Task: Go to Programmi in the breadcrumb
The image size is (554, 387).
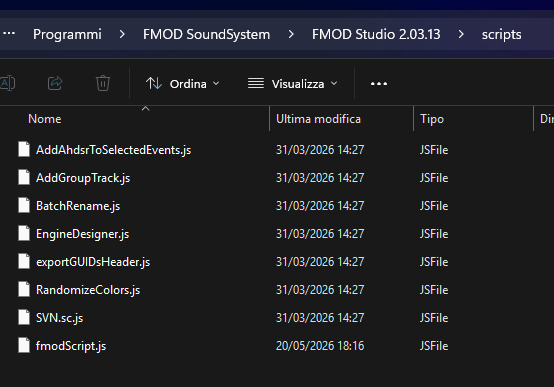Action: click(67, 34)
